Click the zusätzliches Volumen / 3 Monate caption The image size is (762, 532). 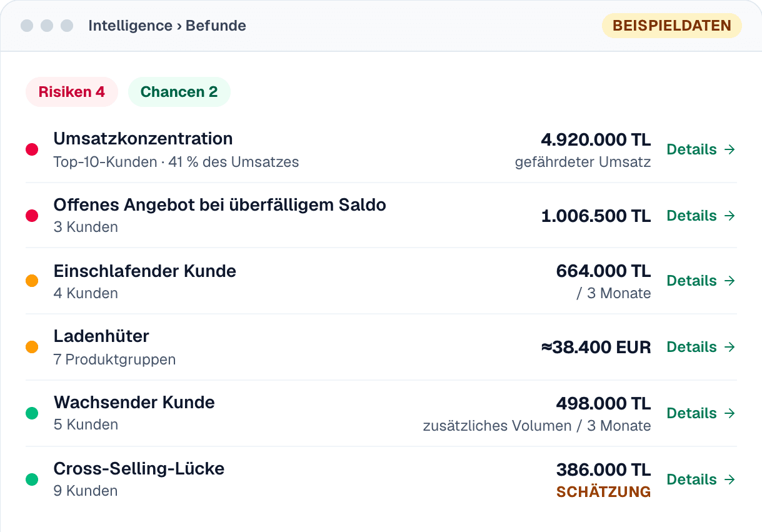pyautogui.click(x=537, y=426)
